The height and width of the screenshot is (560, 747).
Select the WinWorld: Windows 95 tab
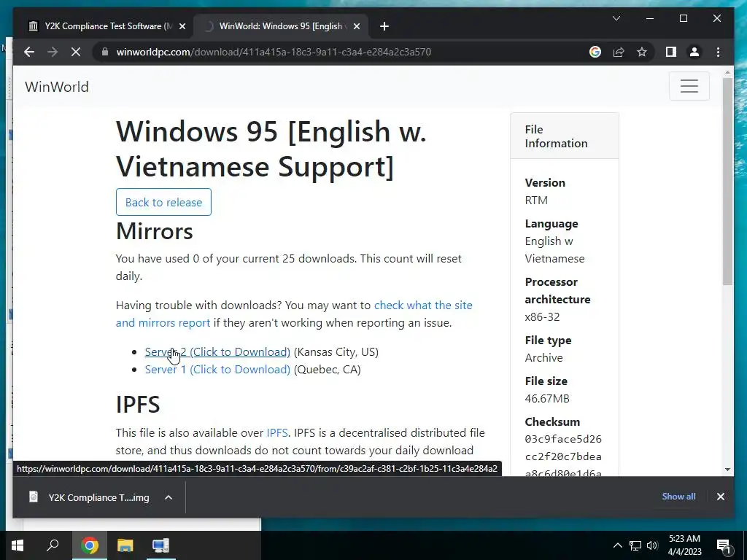[281, 26]
